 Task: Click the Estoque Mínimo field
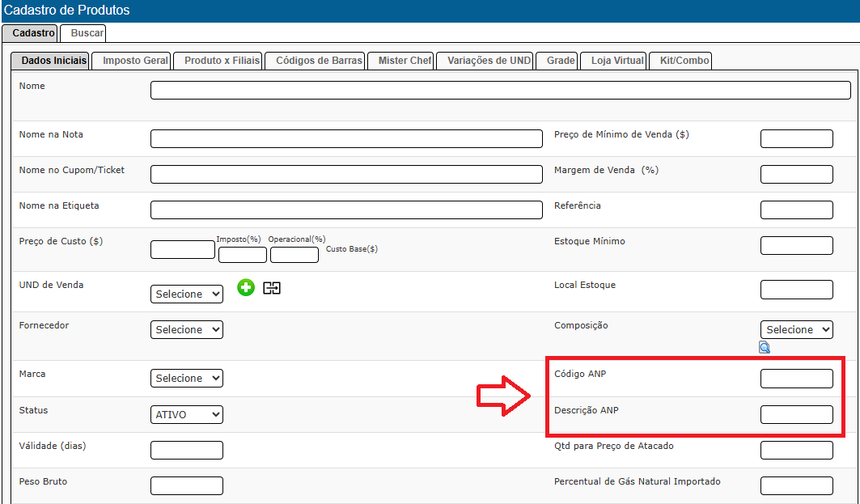[796, 246]
